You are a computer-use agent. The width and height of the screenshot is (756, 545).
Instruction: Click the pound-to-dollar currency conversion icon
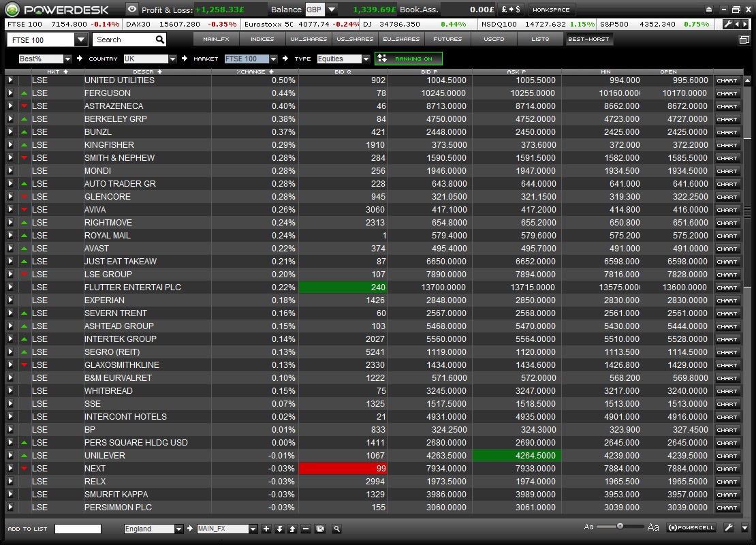point(511,9)
